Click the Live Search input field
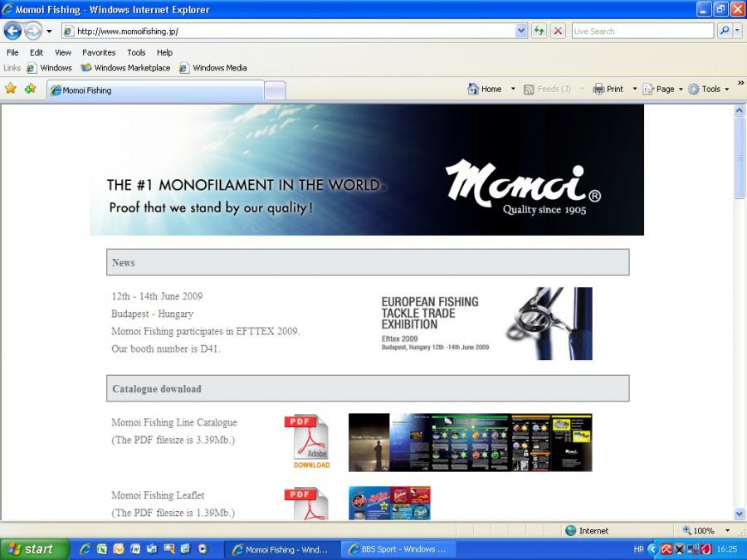The image size is (747, 560). 642,31
